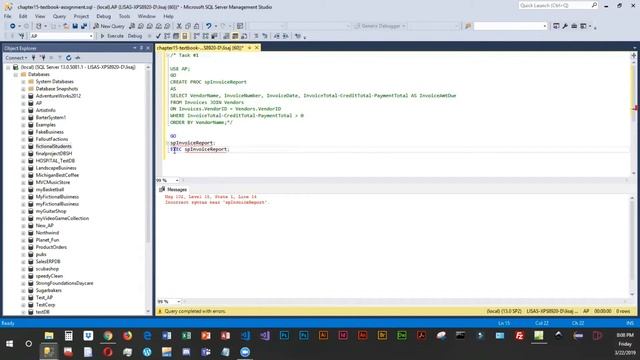
Task: Click the Copy icon in toolbar
Action: pyautogui.click(x=188, y=26)
